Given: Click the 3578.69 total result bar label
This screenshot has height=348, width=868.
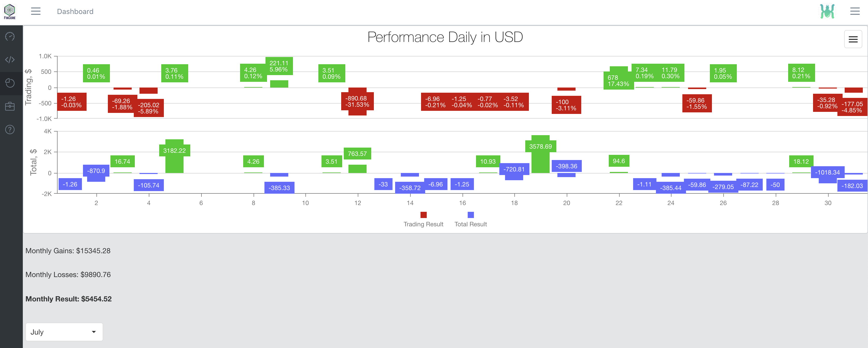Looking at the screenshot, I should [541, 146].
